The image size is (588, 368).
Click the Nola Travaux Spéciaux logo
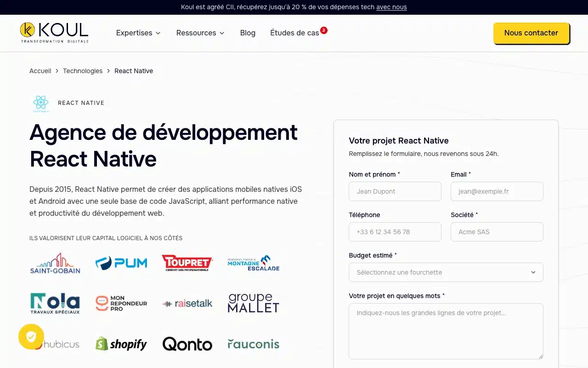[x=55, y=304]
